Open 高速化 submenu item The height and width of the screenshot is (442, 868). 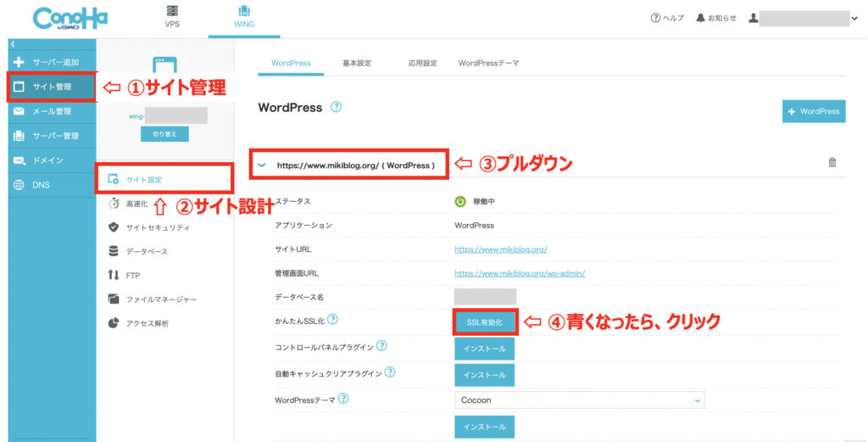(129, 204)
